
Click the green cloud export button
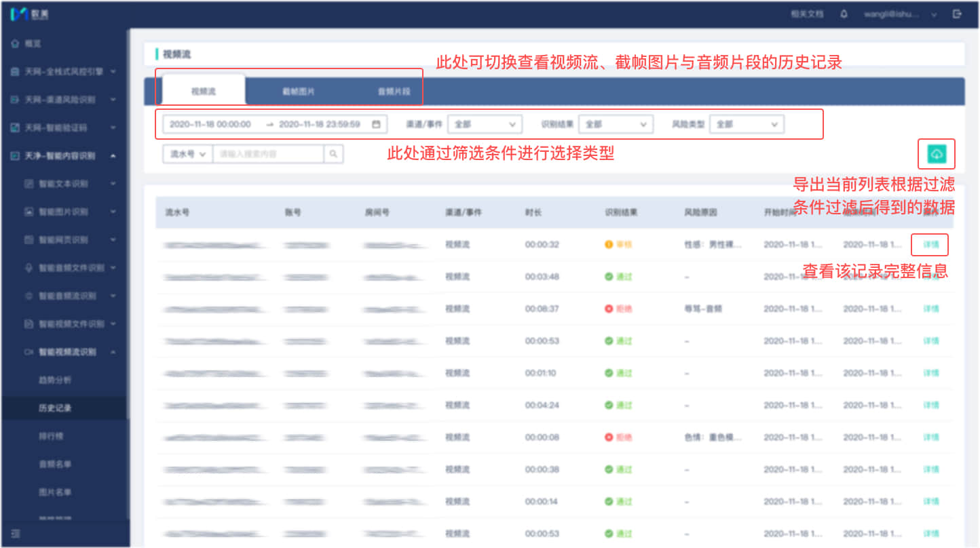coord(937,154)
